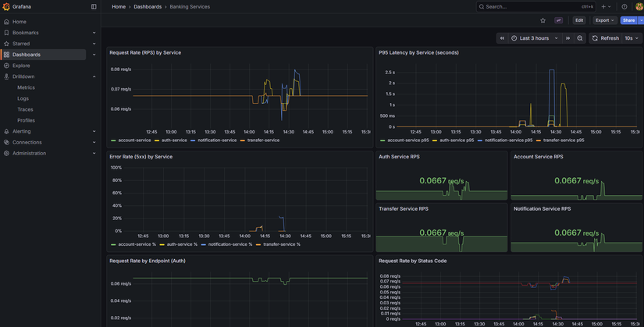Shift time range backward with left arrows

tap(502, 38)
